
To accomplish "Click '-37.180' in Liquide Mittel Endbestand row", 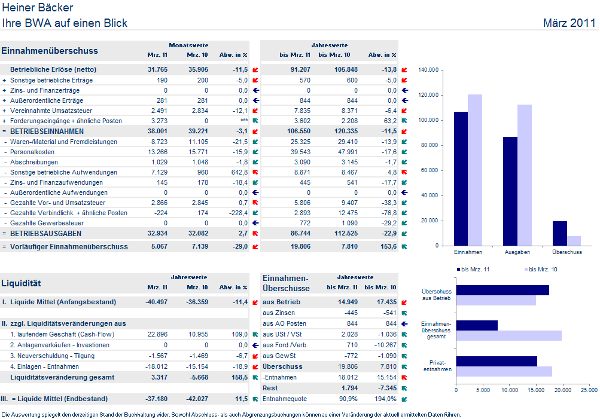I will click(x=157, y=399).
